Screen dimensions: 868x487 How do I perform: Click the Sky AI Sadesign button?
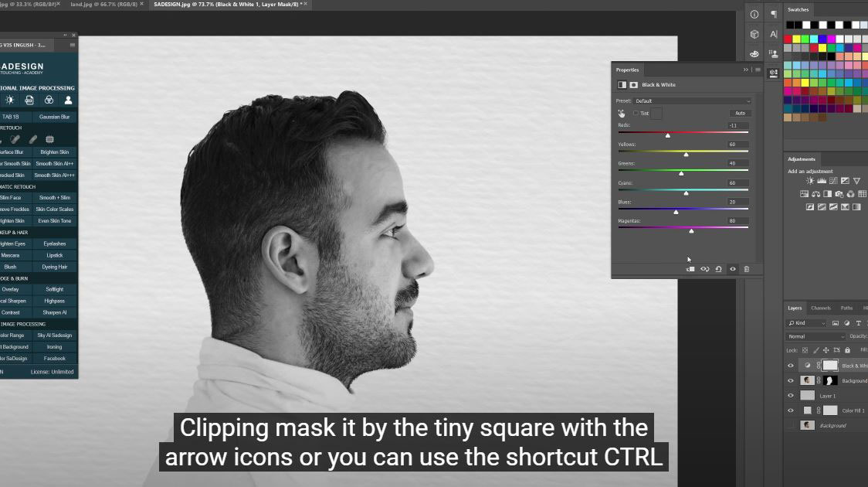[x=54, y=335]
